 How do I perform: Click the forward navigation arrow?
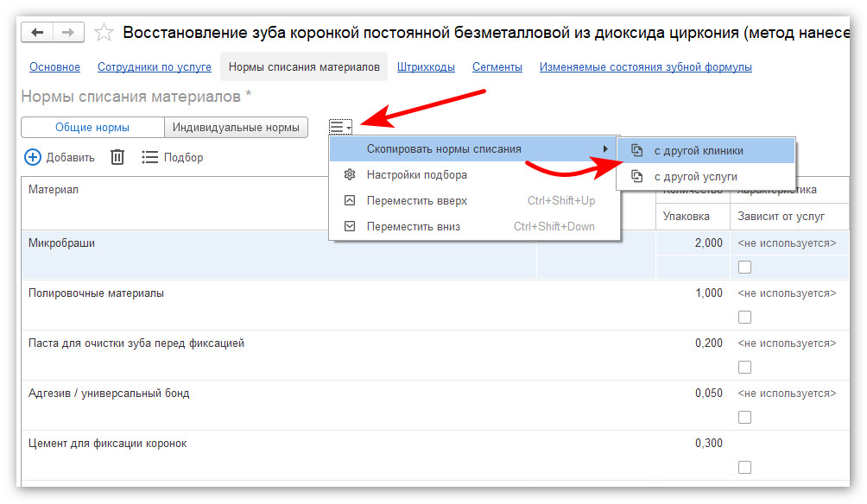point(68,33)
